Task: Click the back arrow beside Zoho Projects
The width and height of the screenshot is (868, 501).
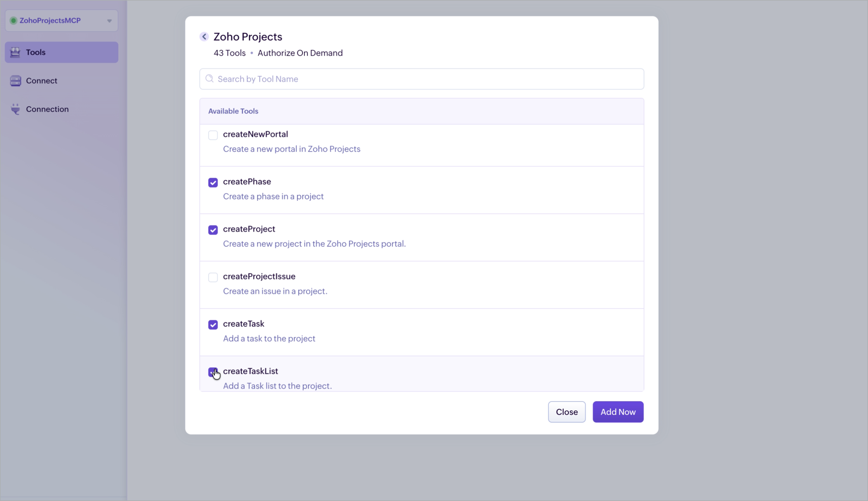Action: click(x=204, y=37)
